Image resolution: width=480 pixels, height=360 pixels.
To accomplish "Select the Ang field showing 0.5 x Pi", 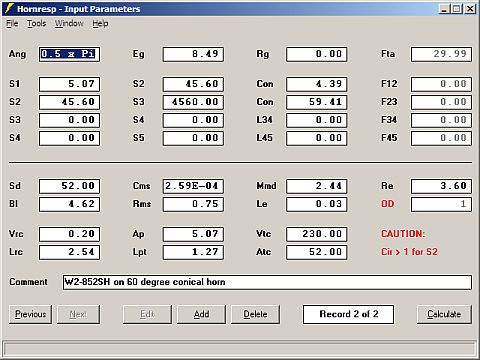I will (69, 54).
